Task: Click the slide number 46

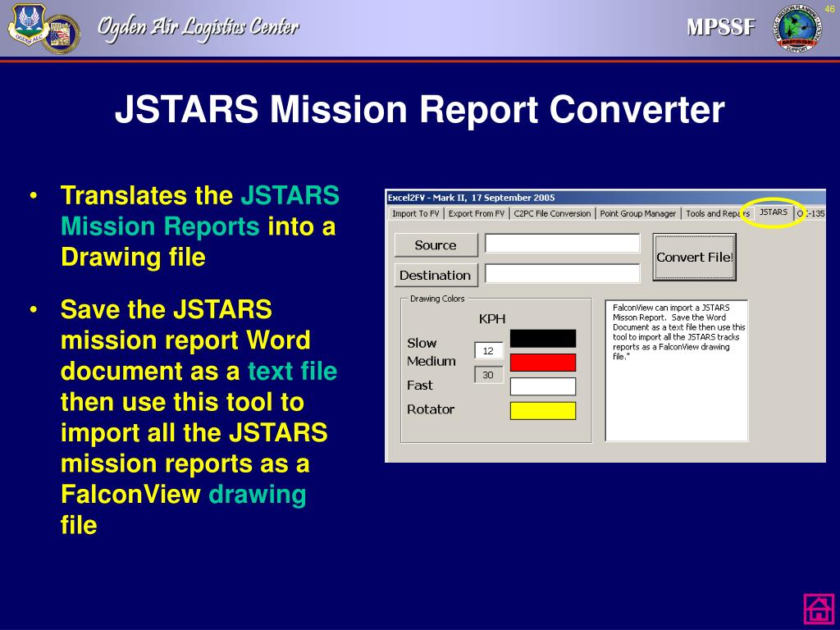Action: coord(830,9)
